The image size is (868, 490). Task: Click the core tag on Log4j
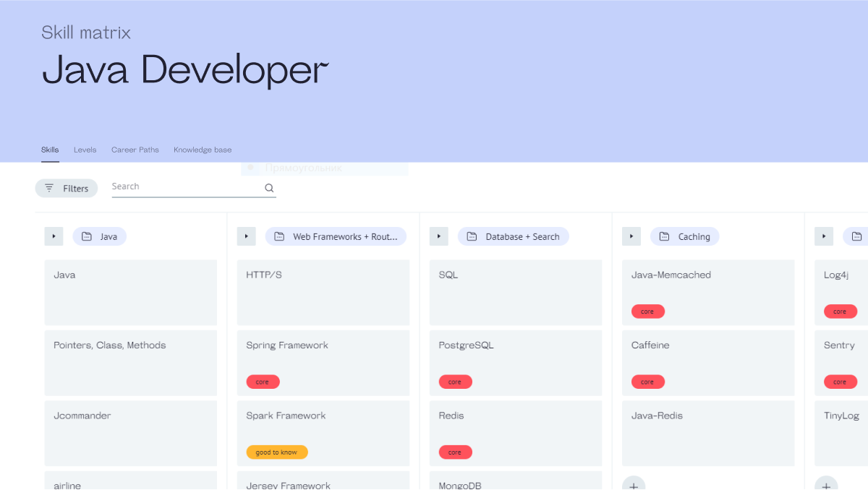840,311
